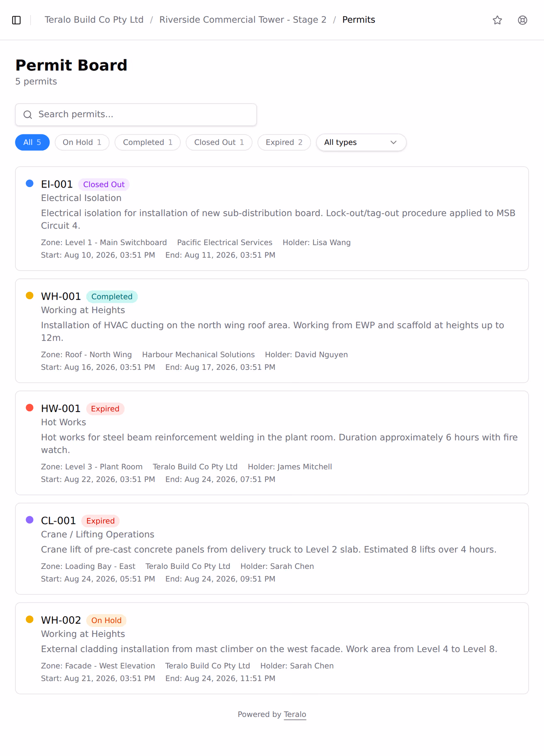Star this page as favorite
The height and width of the screenshot is (756, 544).
point(497,20)
